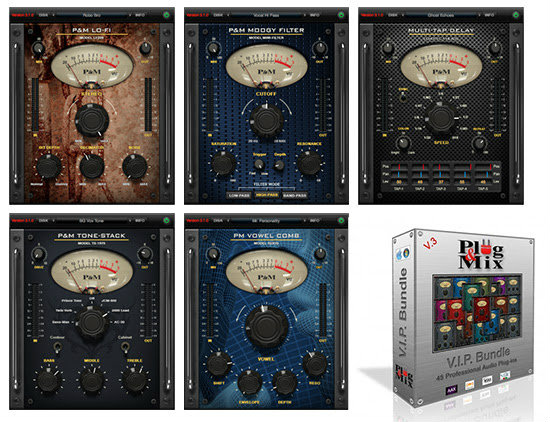The height and width of the screenshot is (422, 550).
Task: Click the Tap-4 position slider on Multi-Tap Delay
Action: coord(462,166)
